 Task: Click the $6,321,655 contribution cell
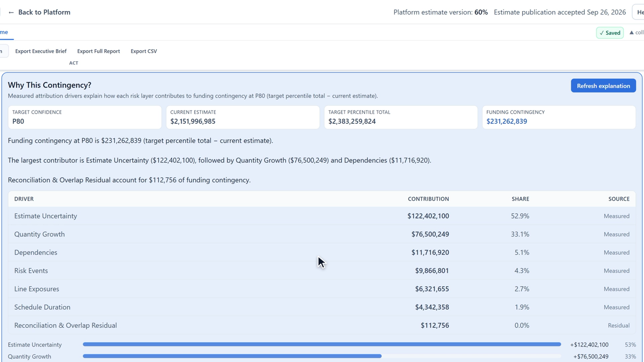coord(432,289)
